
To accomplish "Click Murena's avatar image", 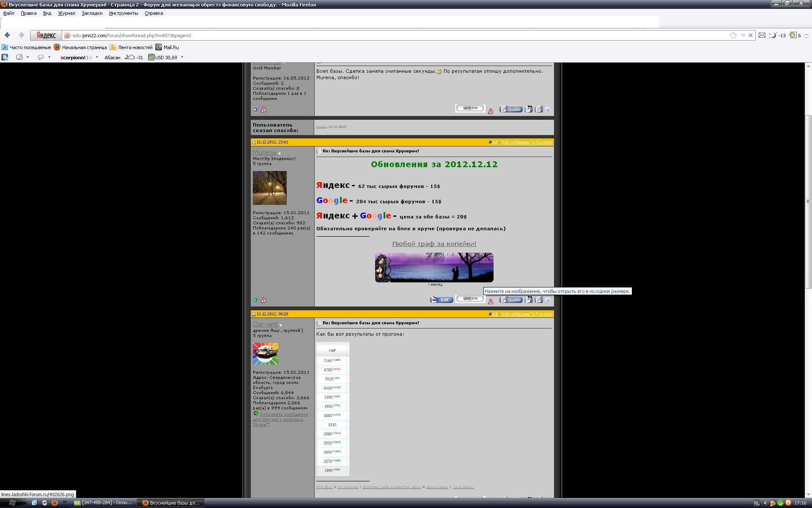I will click(270, 188).
